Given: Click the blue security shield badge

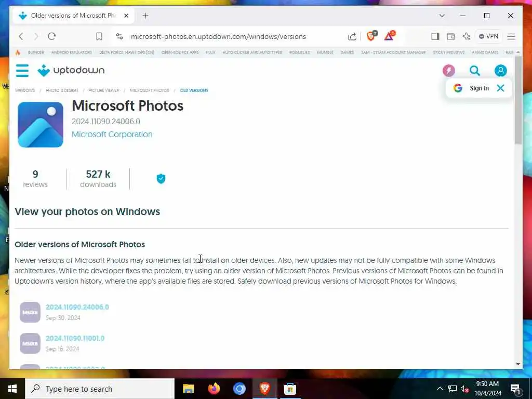Looking at the screenshot, I should (161, 179).
